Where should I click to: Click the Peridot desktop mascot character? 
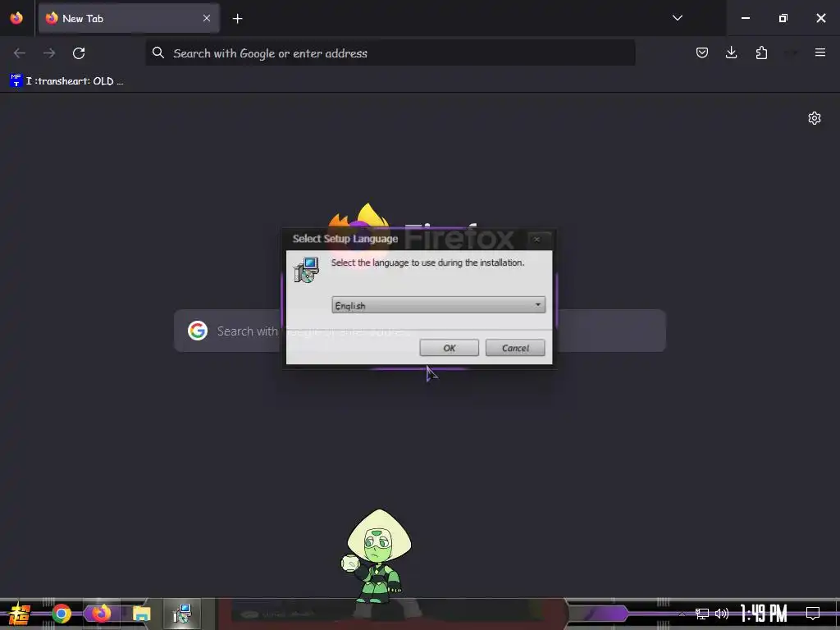(x=377, y=557)
